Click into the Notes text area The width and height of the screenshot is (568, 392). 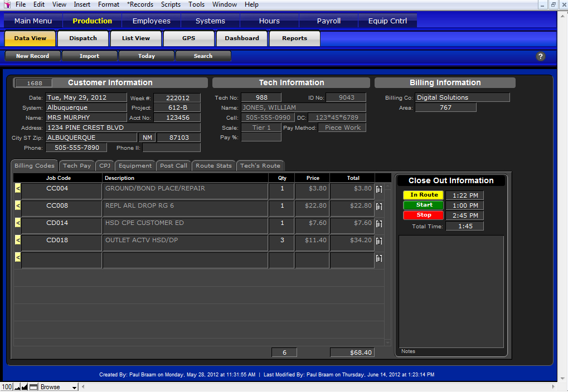pos(451,290)
